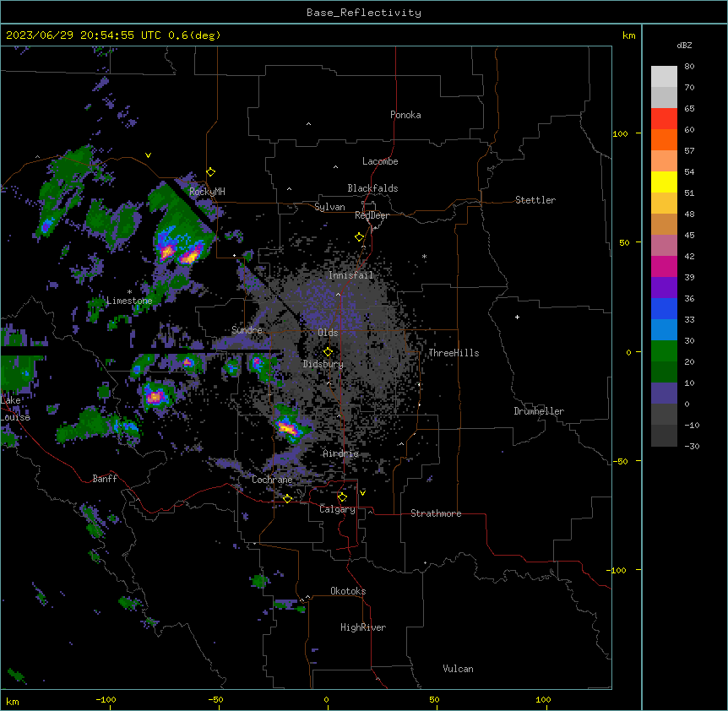Click the 65 value on the legend
Screen dimensions: 728x711
(x=689, y=109)
